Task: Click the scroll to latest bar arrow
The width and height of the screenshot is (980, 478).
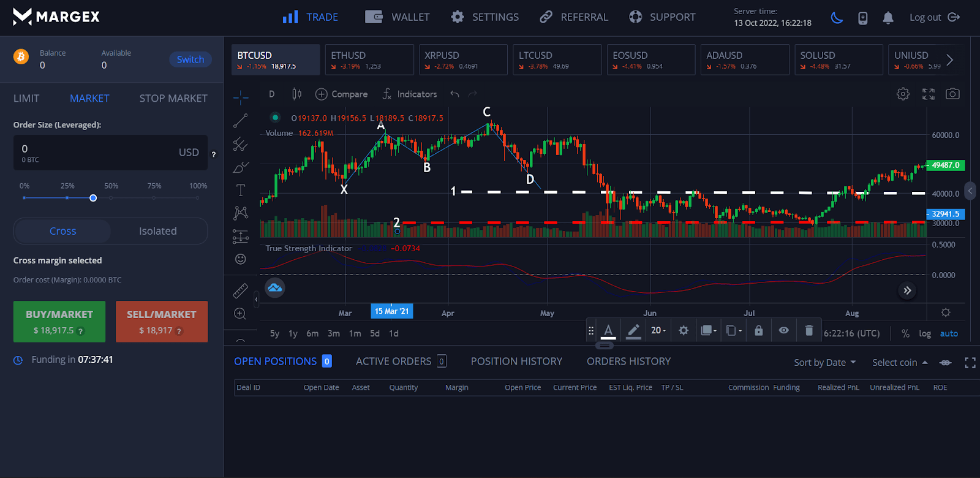Action: [x=907, y=290]
